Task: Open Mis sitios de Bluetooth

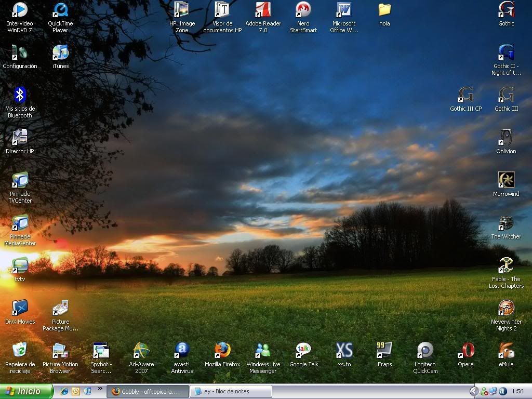Action: pos(20,96)
